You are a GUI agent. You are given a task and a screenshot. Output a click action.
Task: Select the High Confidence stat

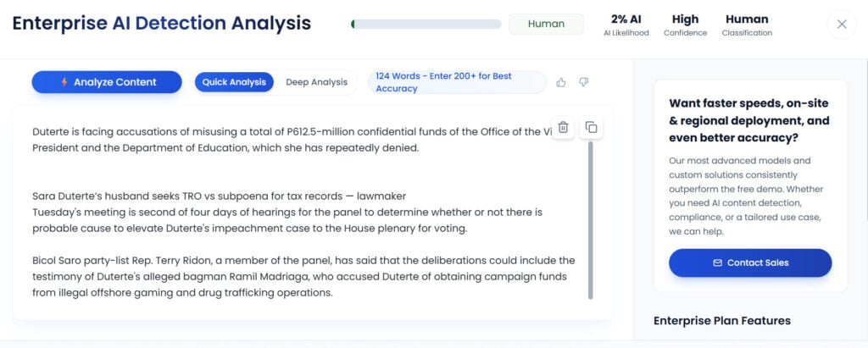coord(685,25)
